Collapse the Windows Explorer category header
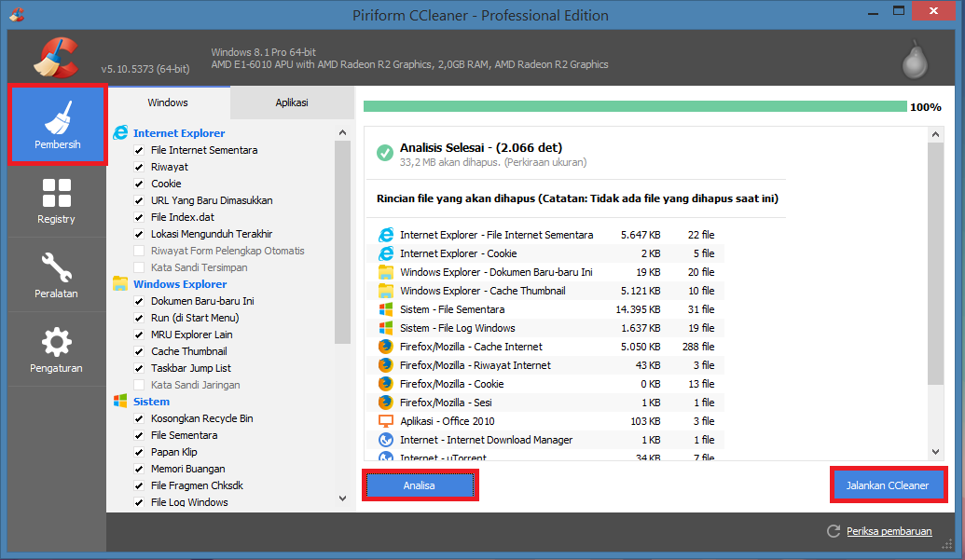 pyautogui.click(x=180, y=284)
